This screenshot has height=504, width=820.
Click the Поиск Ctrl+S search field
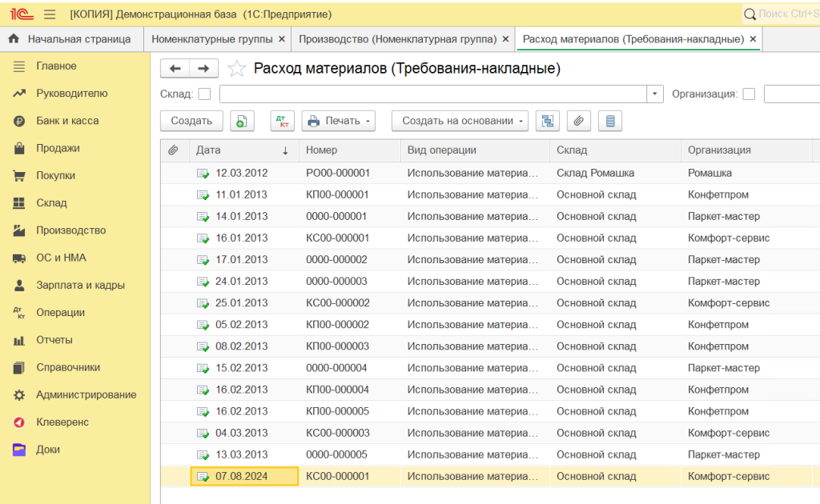pos(788,14)
